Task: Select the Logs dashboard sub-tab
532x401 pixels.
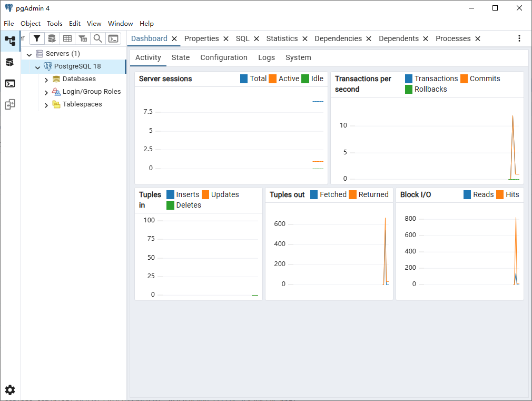Action: point(267,58)
